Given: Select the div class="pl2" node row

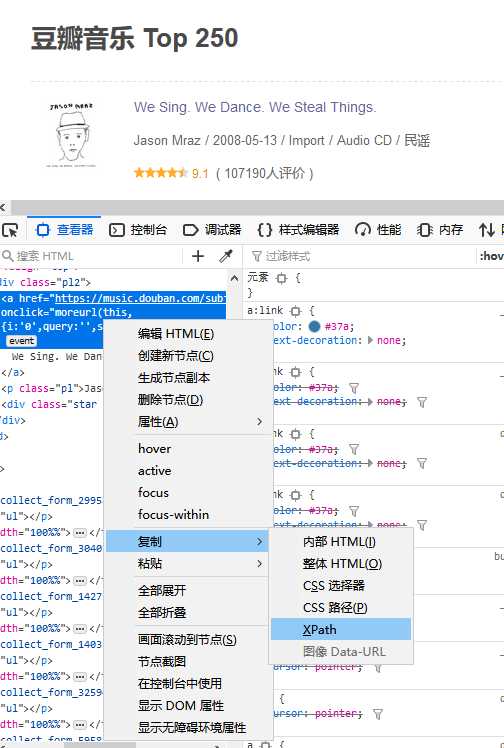Looking at the screenshot, I should click(46, 282).
